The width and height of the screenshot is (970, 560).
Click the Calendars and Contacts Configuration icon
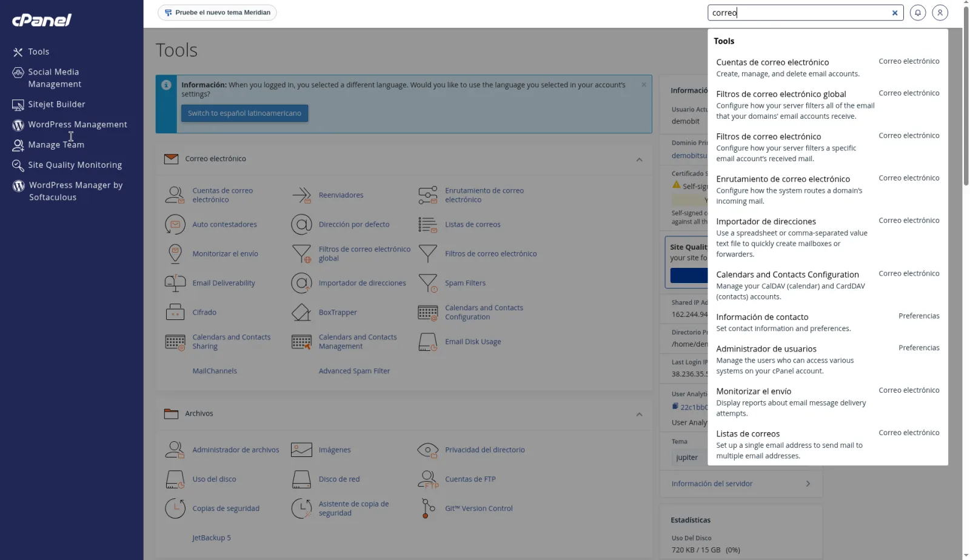coord(427,312)
